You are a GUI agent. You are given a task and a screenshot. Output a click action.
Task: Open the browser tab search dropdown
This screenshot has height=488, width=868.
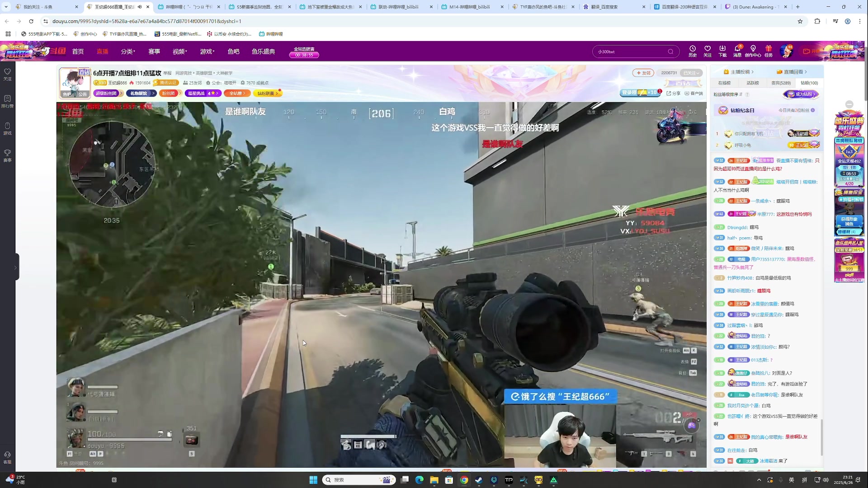pyautogui.click(x=6, y=7)
